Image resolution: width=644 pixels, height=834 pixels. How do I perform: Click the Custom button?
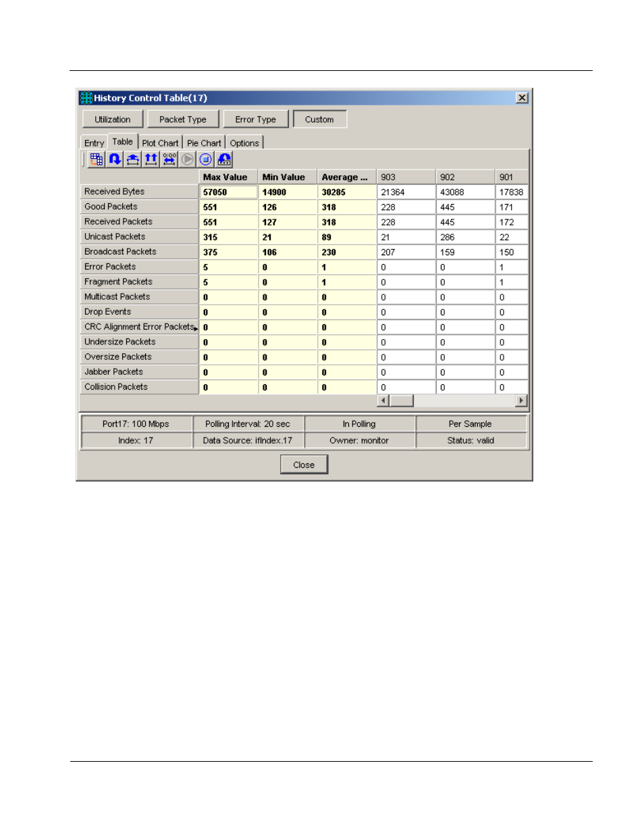pyautogui.click(x=319, y=120)
